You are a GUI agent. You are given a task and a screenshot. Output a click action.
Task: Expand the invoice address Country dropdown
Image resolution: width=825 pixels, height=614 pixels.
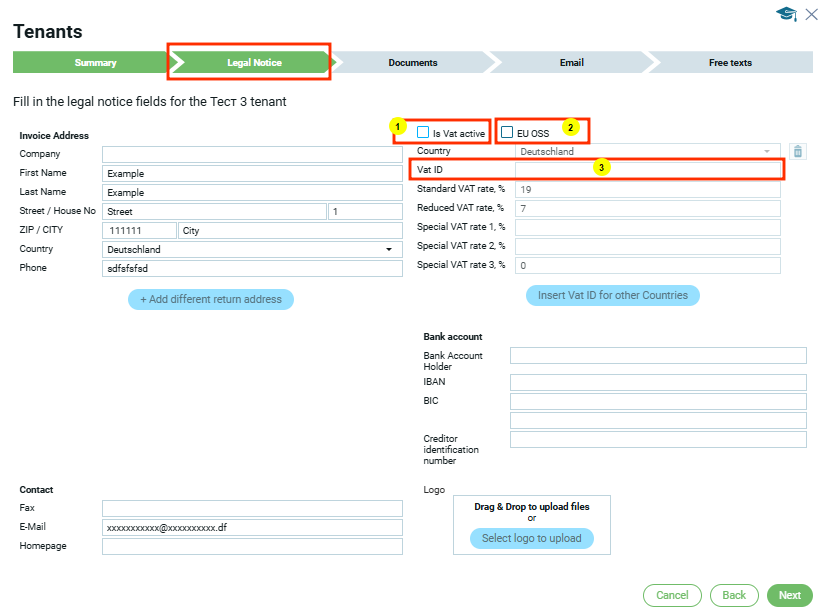(252, 249)
